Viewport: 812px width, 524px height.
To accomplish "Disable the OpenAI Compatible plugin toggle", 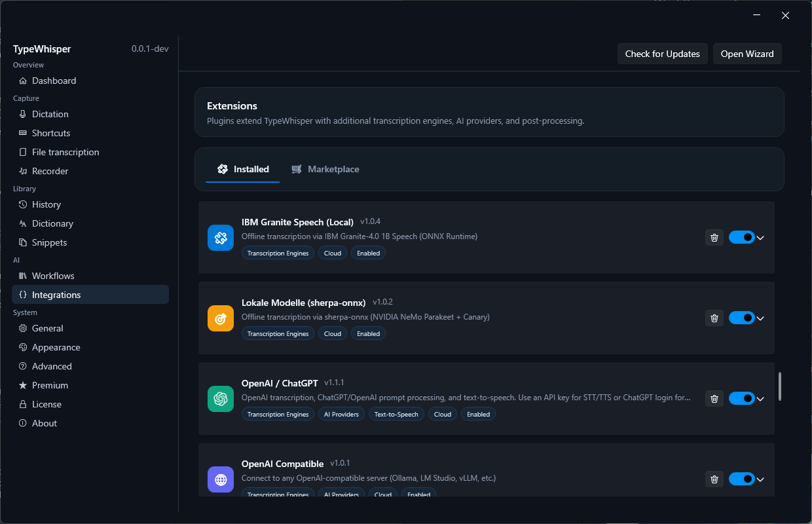I will (x=742, y=479).
